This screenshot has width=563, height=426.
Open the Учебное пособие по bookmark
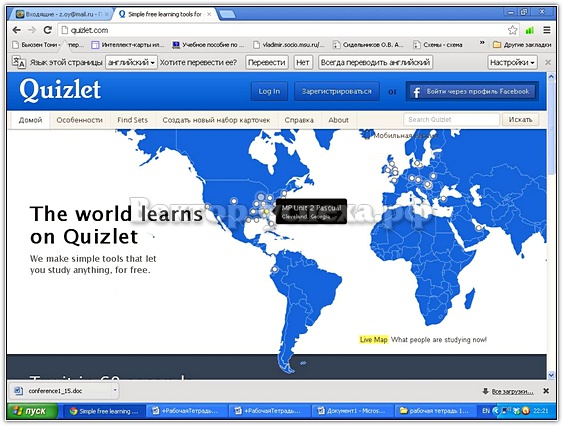(208, 45)
